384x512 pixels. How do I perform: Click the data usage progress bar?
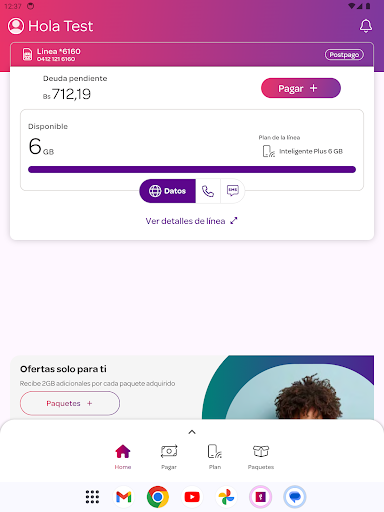click(192, 170)
